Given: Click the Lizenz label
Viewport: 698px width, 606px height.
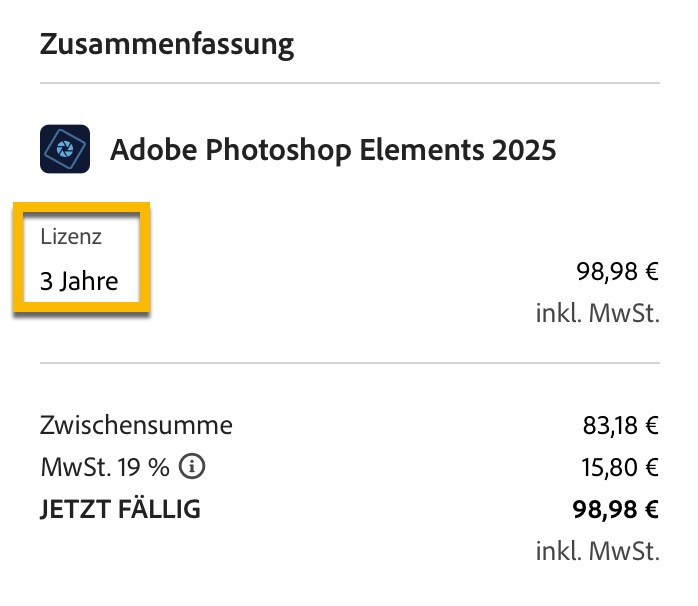Looking at the screenshot, I should coord(71,237).
